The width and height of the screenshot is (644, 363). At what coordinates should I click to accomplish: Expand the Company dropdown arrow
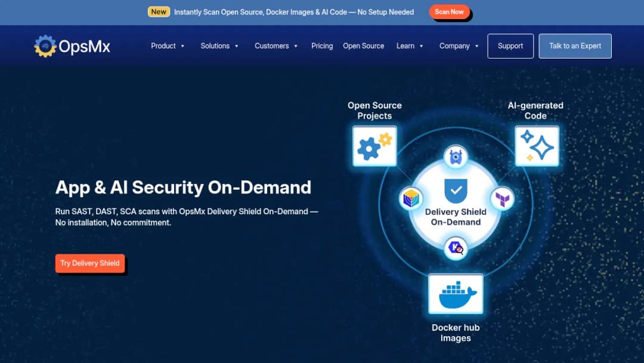(x=476, y=46)
